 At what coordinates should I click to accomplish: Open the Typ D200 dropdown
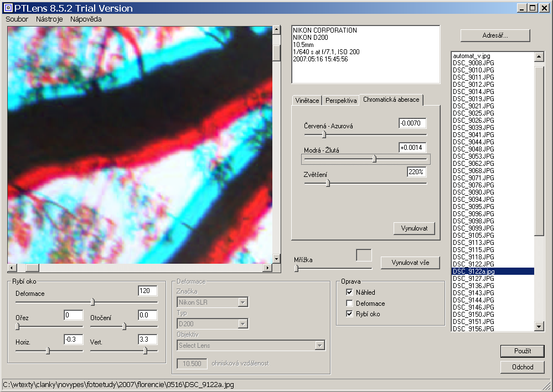point(242,324)
